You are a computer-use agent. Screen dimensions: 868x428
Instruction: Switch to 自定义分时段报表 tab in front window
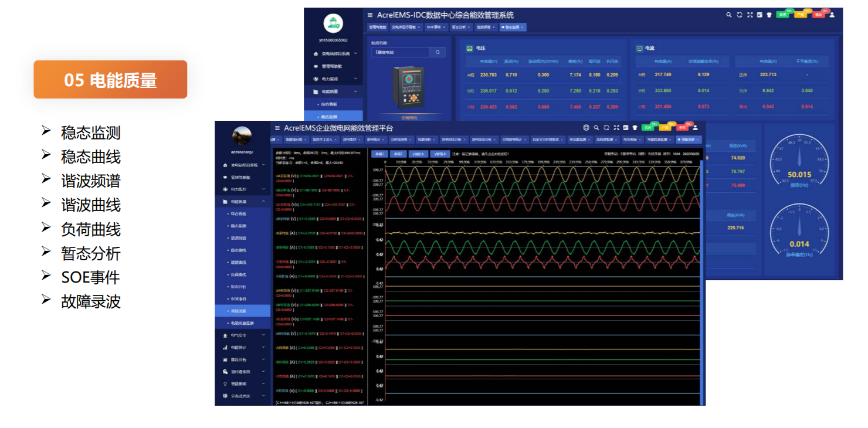(x=547, y=140)
